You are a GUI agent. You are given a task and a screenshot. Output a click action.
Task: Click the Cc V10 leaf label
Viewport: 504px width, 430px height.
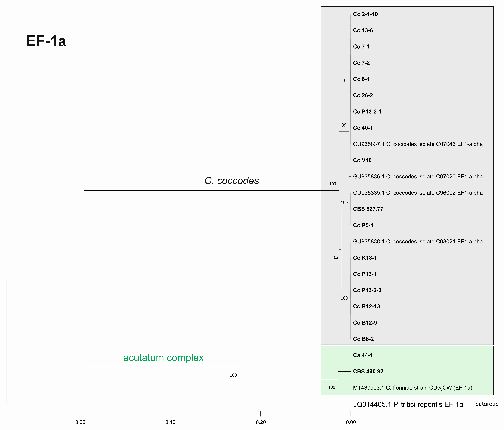(362, 160)
